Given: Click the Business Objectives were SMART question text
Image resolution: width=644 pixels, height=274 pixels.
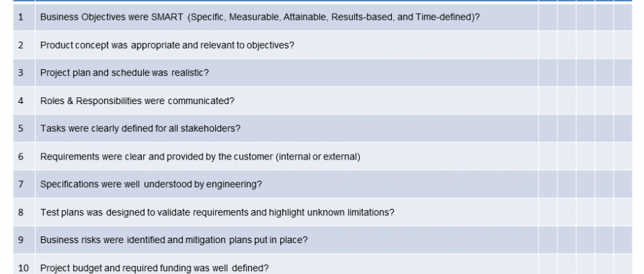Looking at the screenshot, I should (x=260, y=17).
